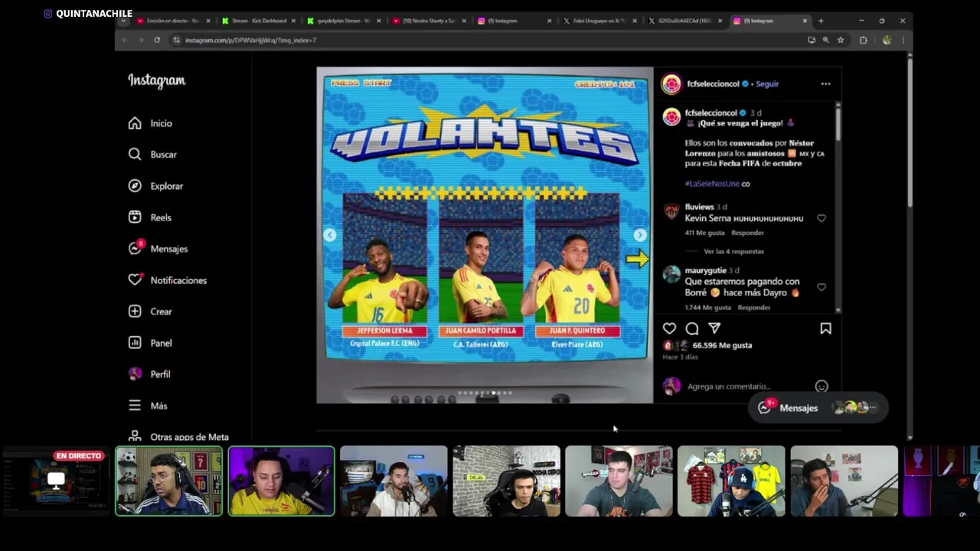Reload the page in the browser

tap(157, 40)
